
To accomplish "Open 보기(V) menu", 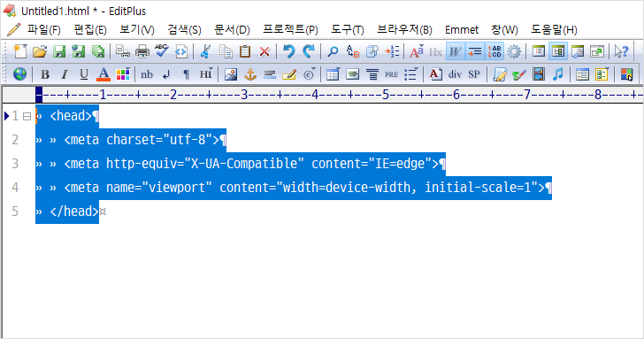I will click(137, 29).
